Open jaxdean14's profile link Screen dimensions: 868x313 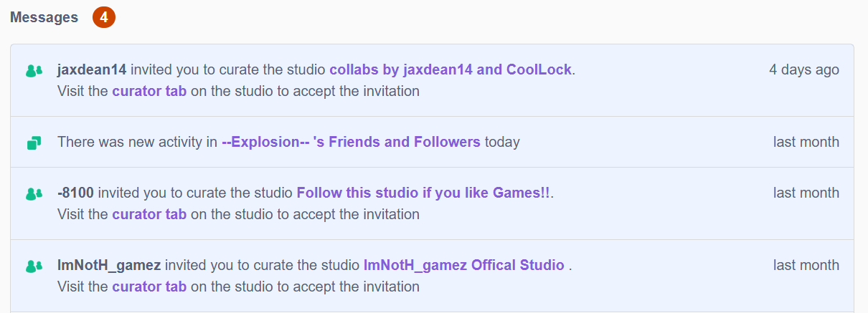(92, 69)
